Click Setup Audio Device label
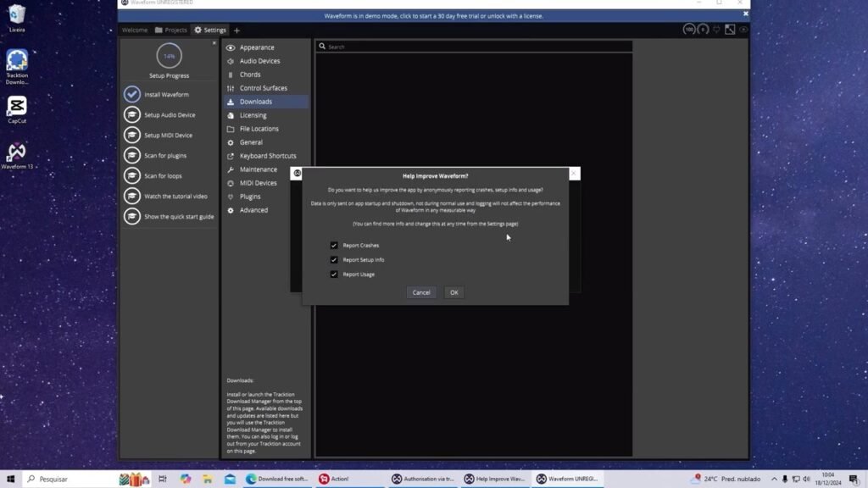This screenshot has width=868, height=488. coord(170,115)
